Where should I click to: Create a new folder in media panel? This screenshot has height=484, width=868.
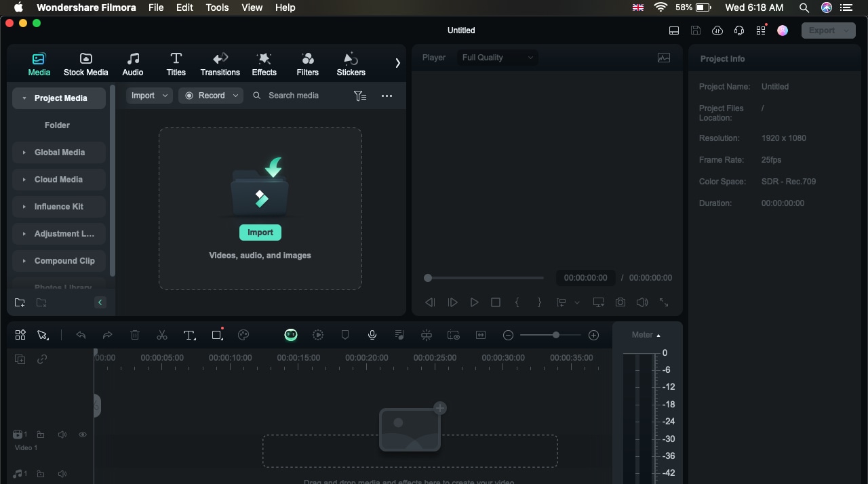point(20,302)
